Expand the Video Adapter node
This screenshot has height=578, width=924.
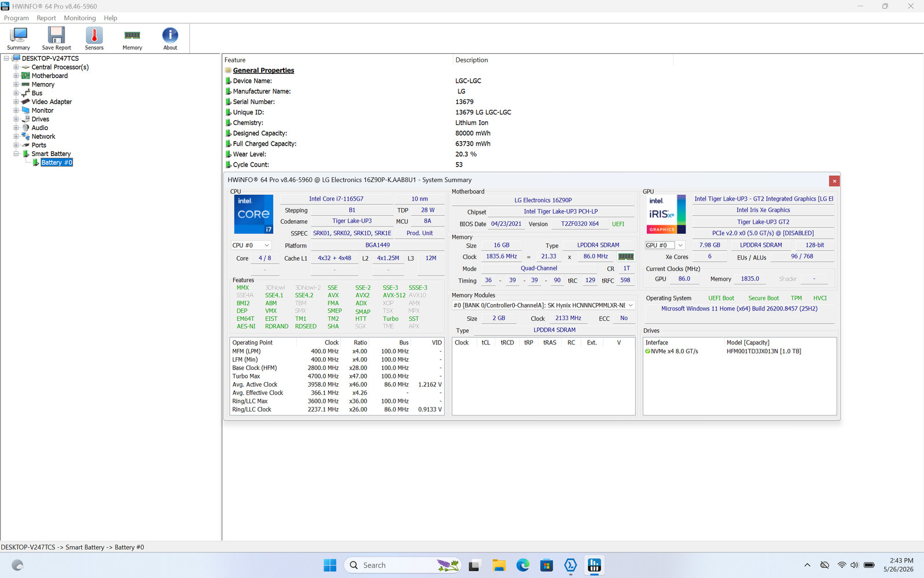coord(16,102)
